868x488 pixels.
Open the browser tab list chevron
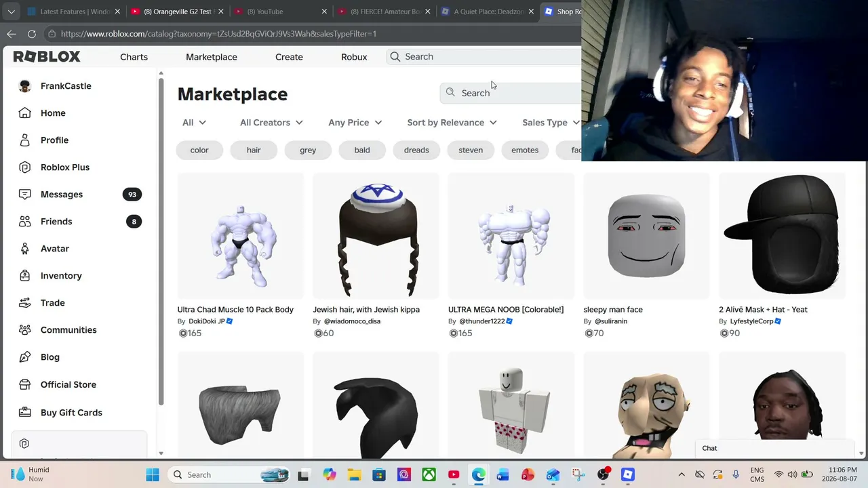[12, 12]
